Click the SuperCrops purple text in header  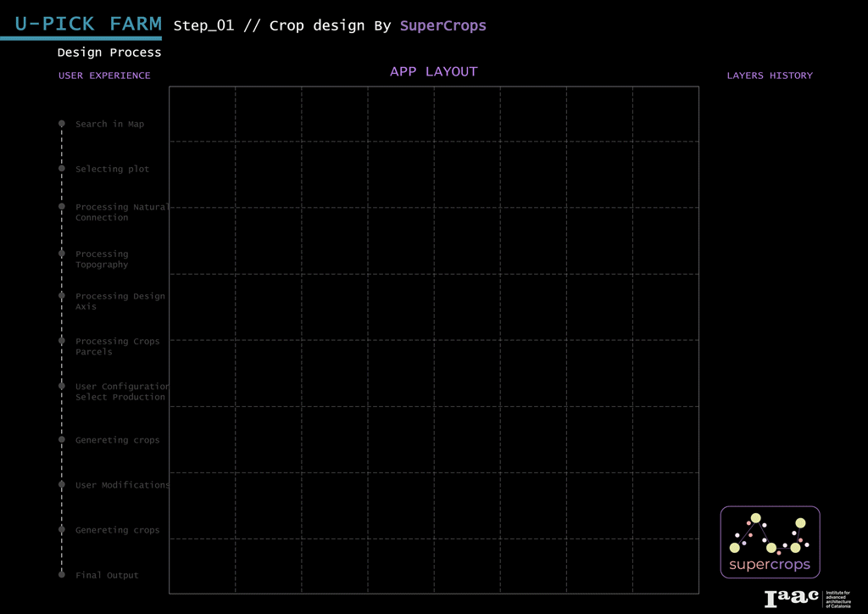442,25
